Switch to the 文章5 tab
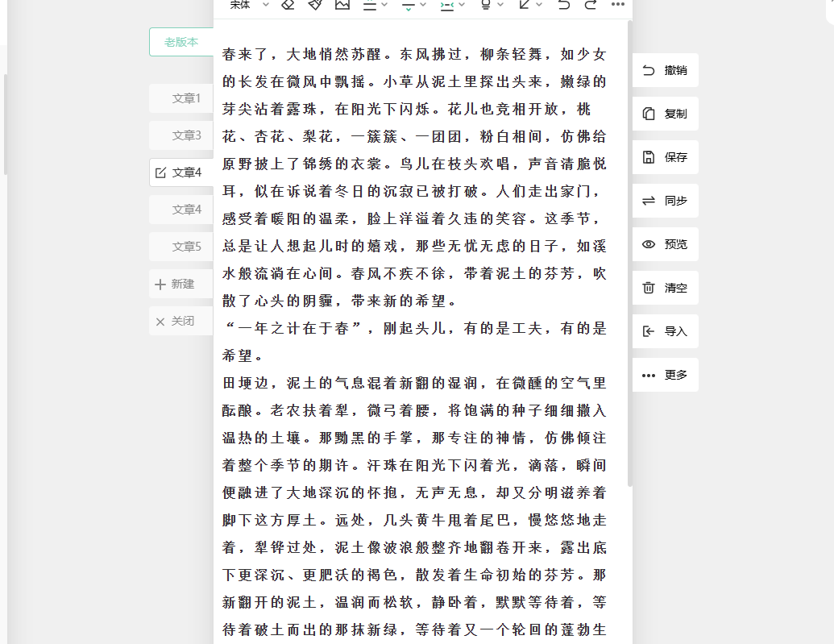This screenshot has width=834, height=644. [185, 247]
